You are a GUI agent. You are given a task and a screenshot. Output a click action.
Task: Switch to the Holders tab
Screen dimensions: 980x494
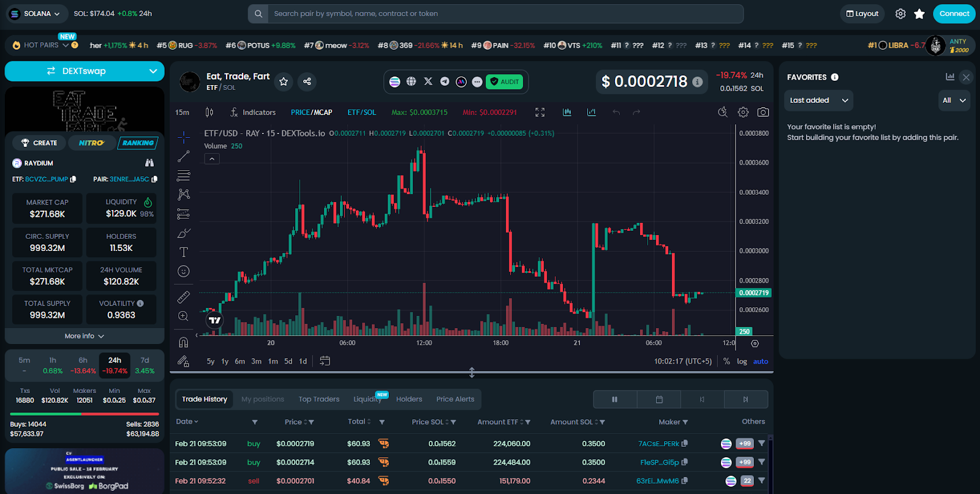[409, 399]
